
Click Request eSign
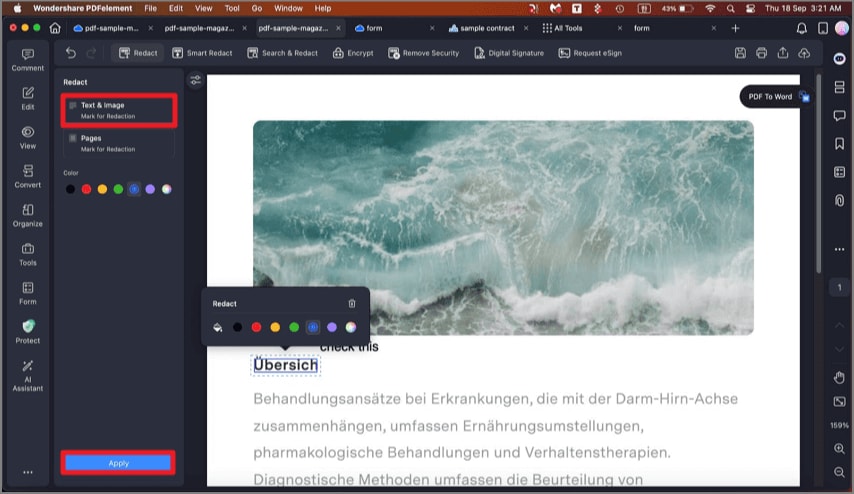tap(590, 53)
